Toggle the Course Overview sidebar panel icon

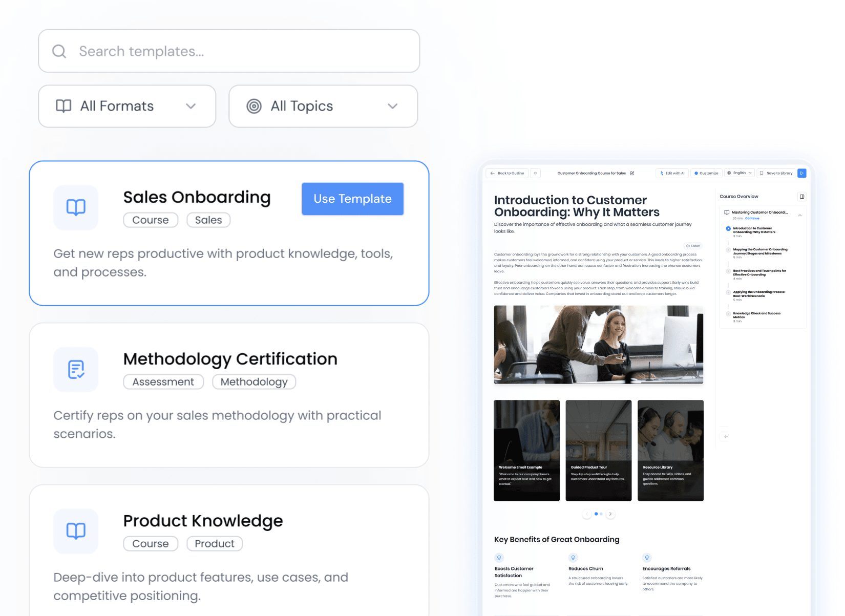coord(801,197)
